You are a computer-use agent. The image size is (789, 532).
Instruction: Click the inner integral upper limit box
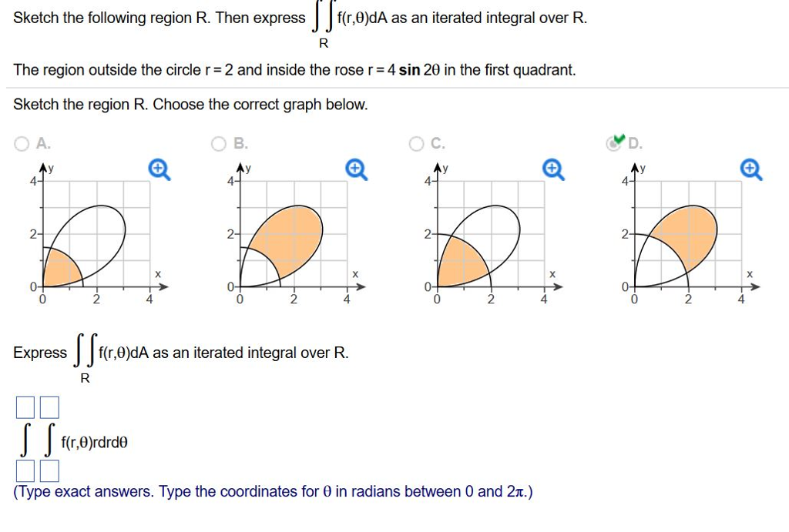(49, 407)
